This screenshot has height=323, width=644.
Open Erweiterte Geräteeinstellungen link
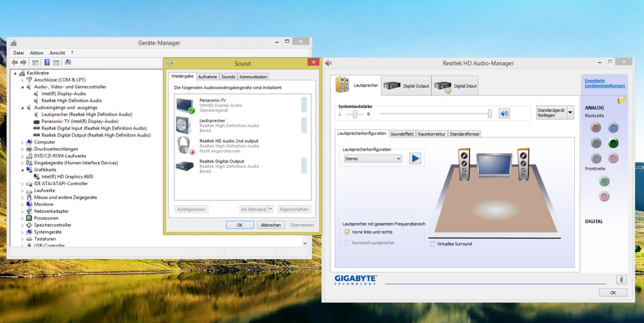(605, 83)
